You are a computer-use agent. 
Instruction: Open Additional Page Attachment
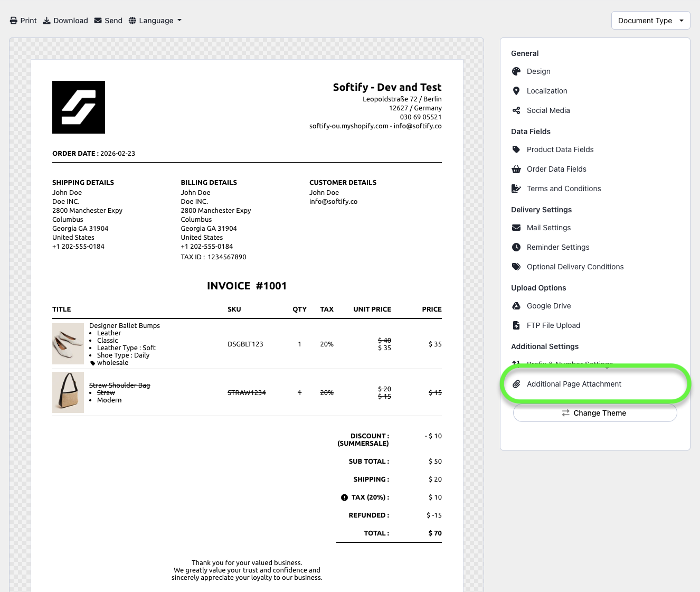[x=574, y=384]
